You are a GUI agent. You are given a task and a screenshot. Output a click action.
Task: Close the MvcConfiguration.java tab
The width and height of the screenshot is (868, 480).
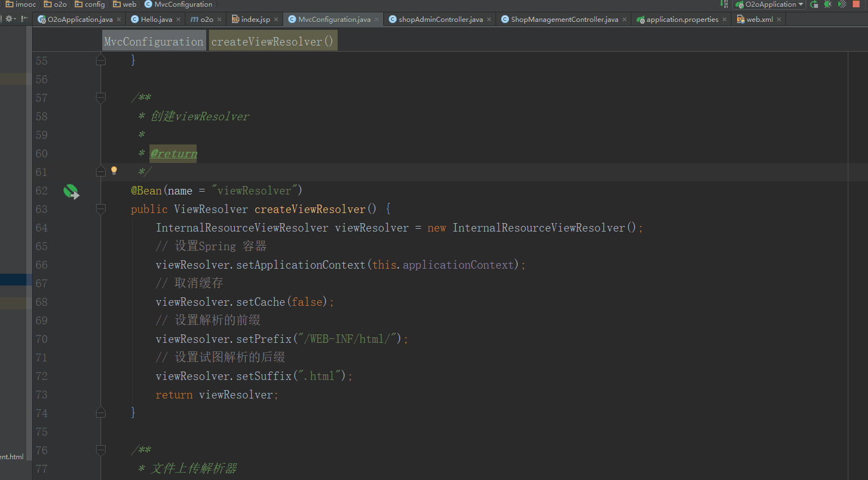click(x=377, y=19)
